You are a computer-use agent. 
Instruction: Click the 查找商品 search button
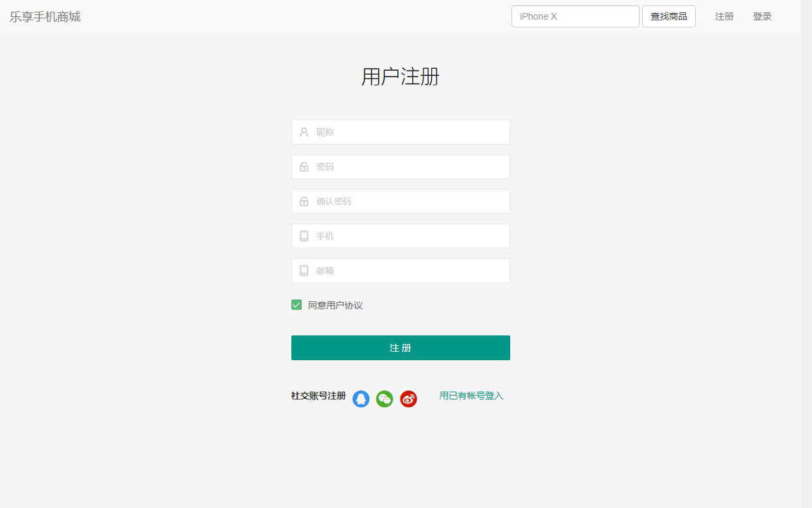pyautogui.click(x=669, y=16)
